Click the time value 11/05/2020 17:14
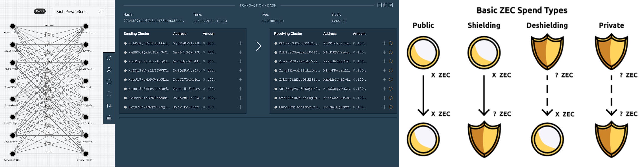 tap(210, 21)
